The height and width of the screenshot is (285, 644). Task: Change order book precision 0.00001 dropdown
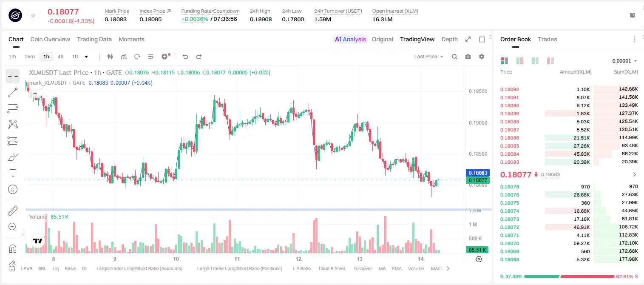click(x=624, y=61)
